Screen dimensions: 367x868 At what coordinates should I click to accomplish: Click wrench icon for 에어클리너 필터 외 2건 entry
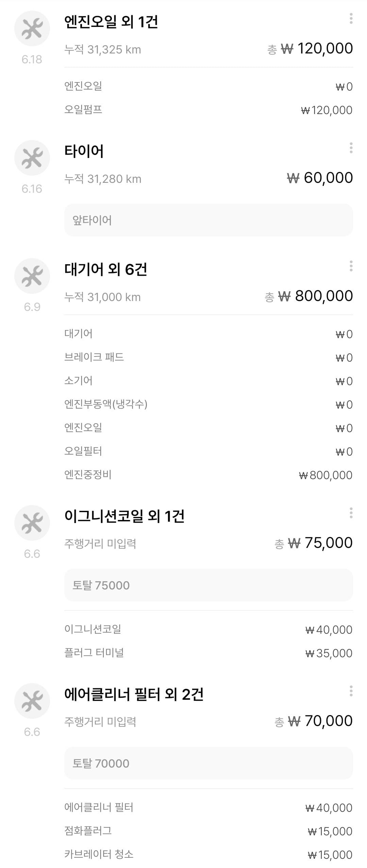(x=32, y=701)
